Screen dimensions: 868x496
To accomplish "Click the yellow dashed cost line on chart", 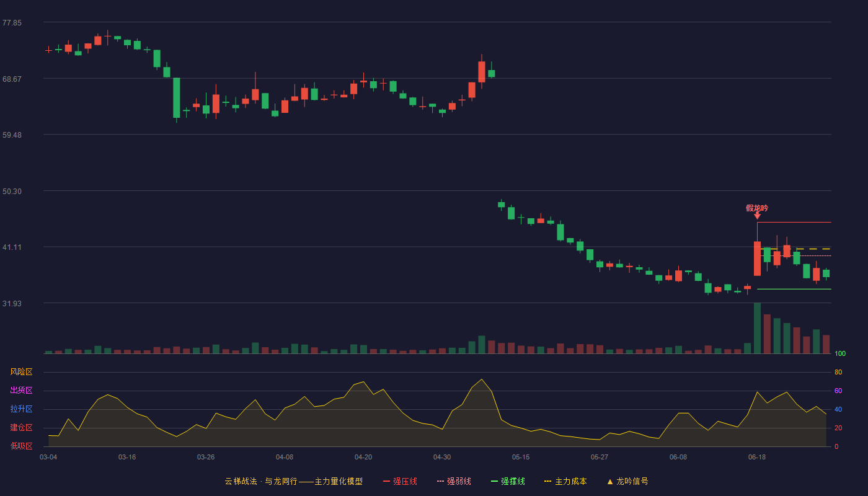I will click(x=794, y=249).
